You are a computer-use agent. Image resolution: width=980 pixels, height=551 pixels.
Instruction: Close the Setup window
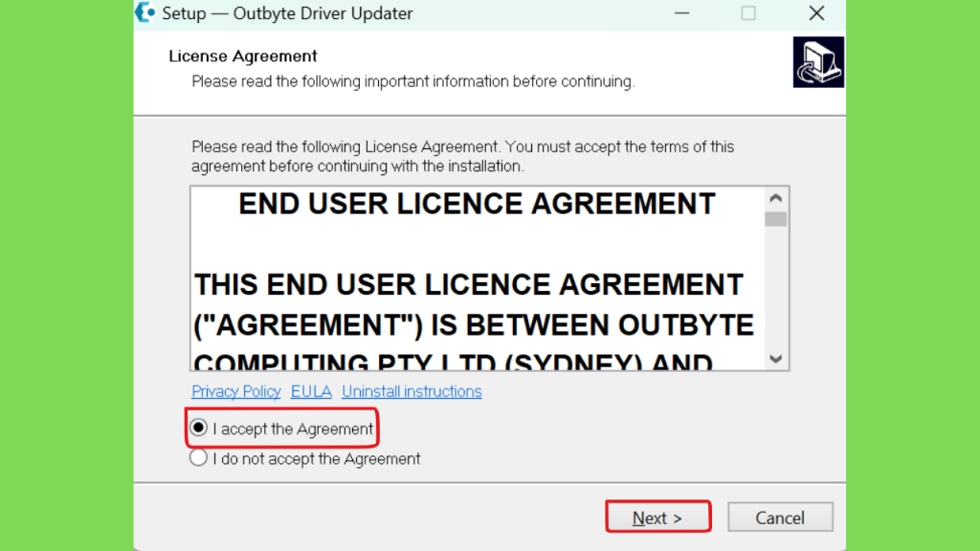click(816, 13)
